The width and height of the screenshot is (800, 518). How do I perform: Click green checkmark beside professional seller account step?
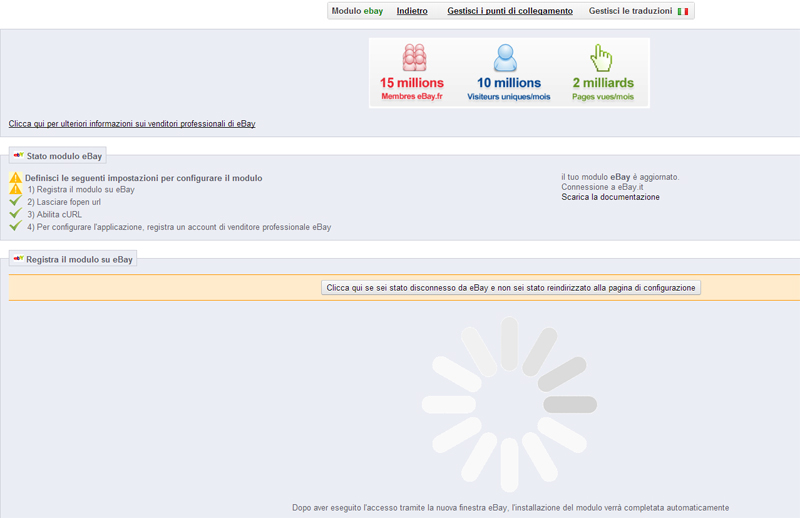pos(15,226)
